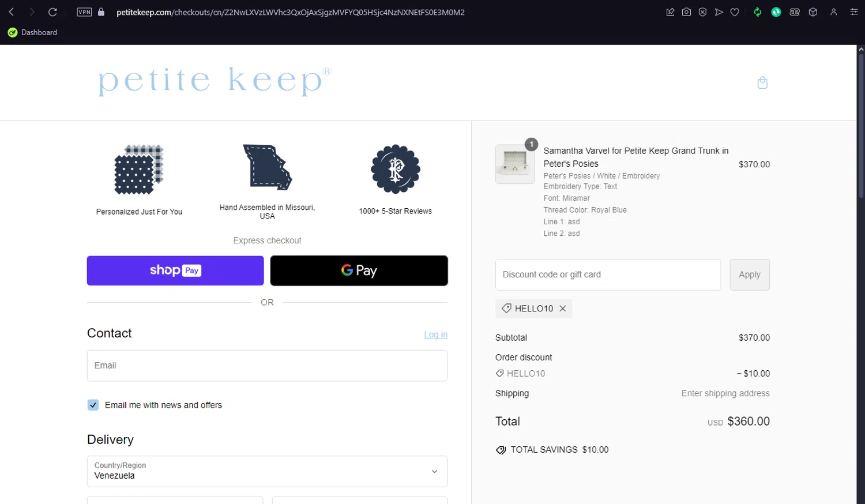Focus the Email input field
The image size is (865, 504).
(x=267, y=366)
